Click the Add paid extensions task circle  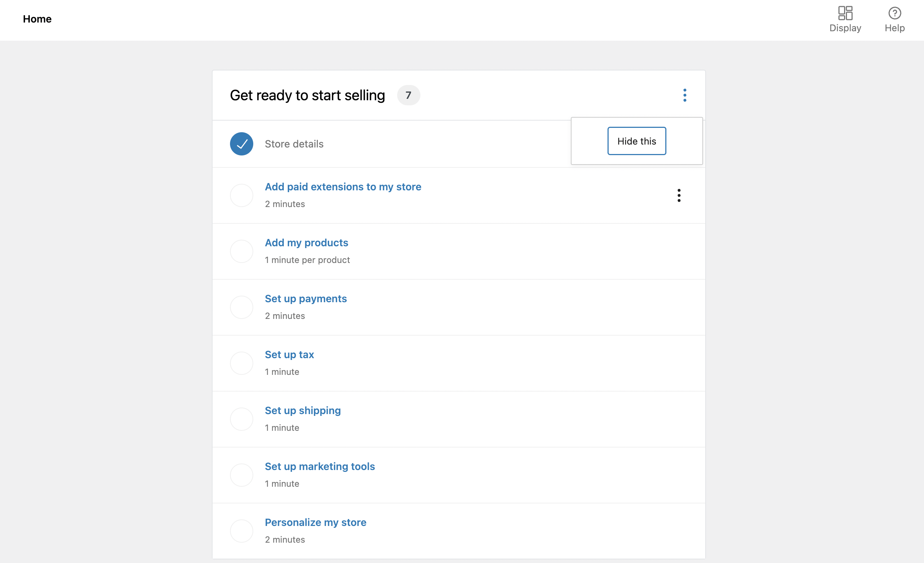(x=242, y=195)
